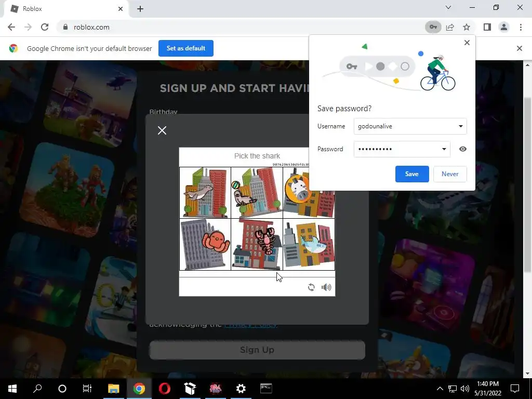This screenshot has height=399, width=532.
Task: Select the lobster captcha image
Action: [x=257, y=244]
